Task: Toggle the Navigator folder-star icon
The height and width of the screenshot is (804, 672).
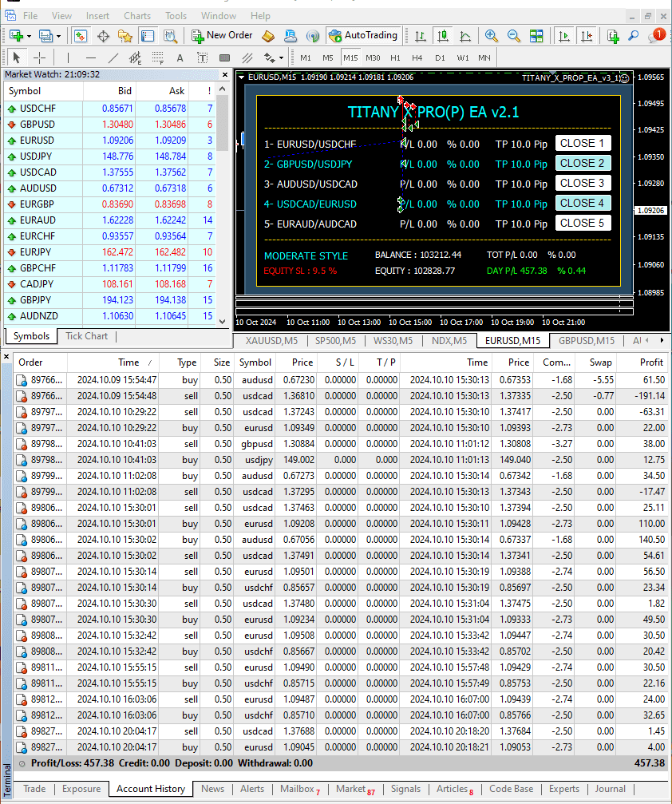Action: pyautogui.click(x=125, y=36)
